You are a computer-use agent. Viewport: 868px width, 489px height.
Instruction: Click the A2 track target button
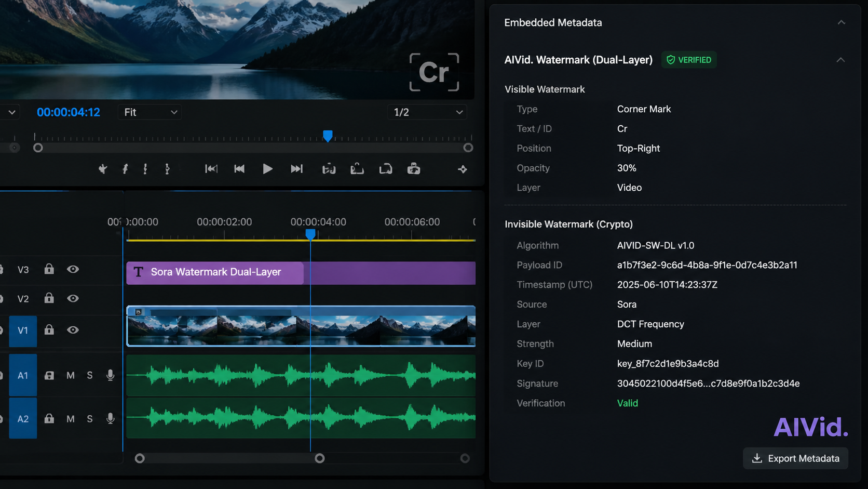(23, 418)
